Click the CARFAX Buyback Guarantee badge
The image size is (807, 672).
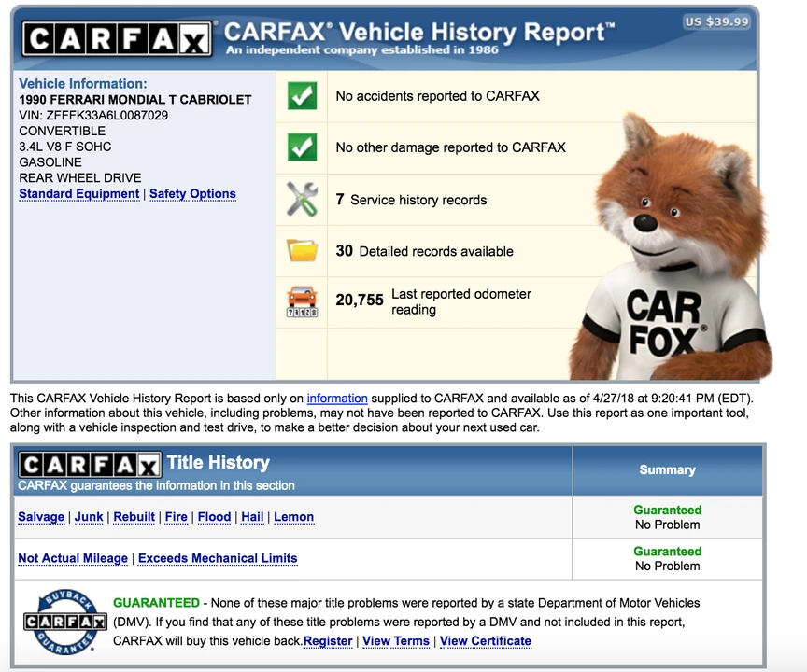coord(65,622)
